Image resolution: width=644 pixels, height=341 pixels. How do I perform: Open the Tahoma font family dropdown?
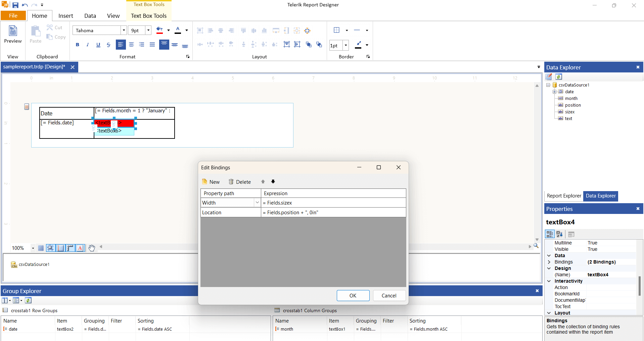(x=124, y=30)
